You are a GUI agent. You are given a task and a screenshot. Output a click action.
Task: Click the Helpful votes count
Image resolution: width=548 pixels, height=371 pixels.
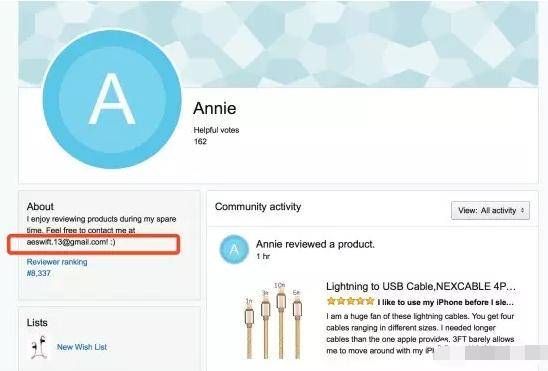click(200, 141)
